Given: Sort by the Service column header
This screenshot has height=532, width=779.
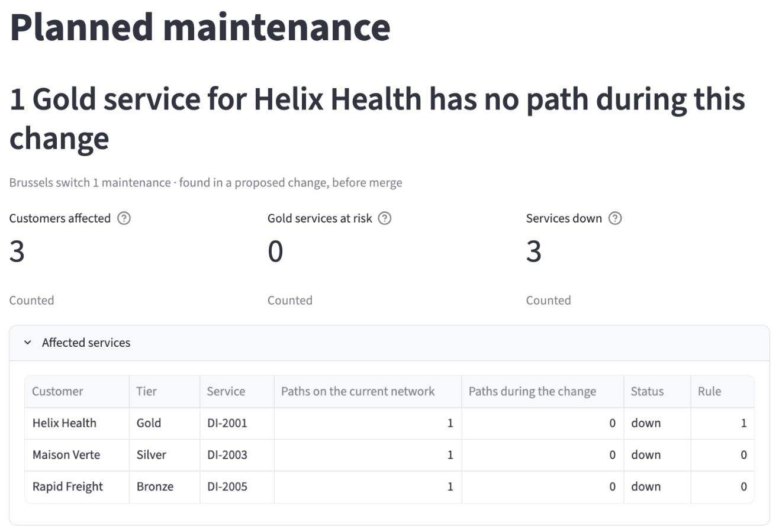Looking at the screenshot, I should (237, 391).
